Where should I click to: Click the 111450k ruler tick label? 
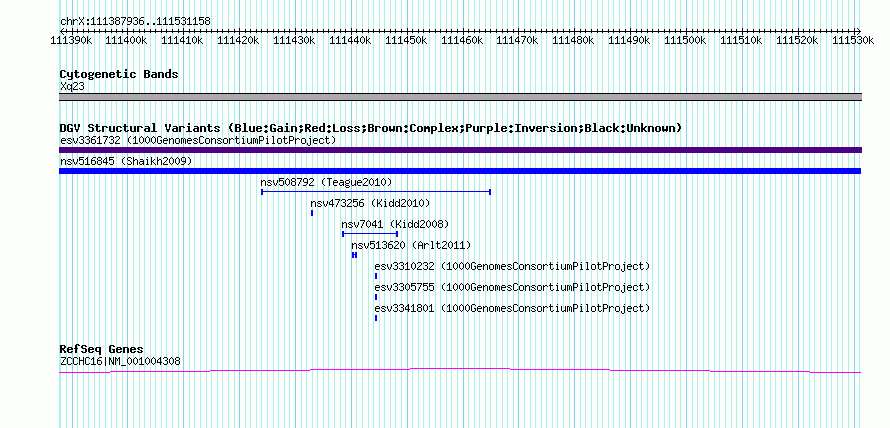click(x=406, y=40)
